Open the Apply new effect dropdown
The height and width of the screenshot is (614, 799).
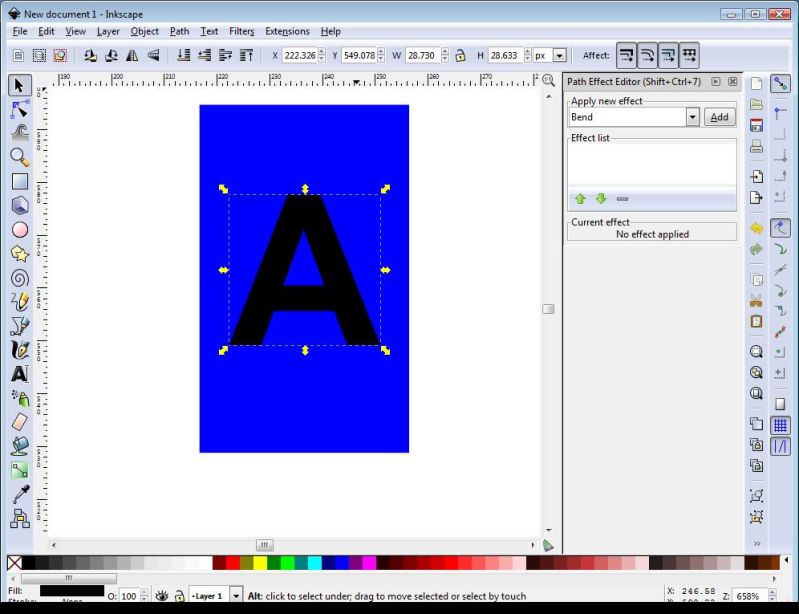692,117
